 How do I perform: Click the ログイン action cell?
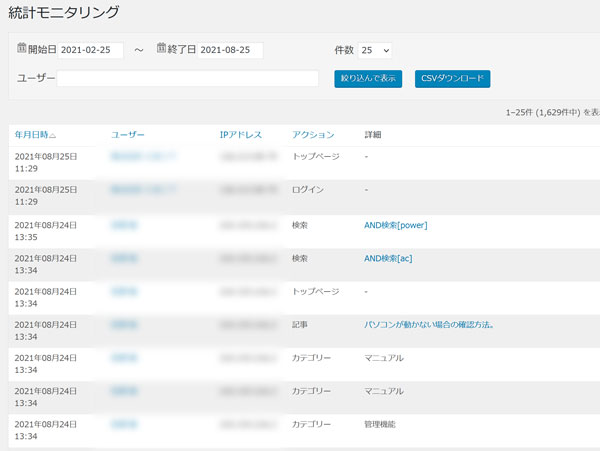[308, 190]
